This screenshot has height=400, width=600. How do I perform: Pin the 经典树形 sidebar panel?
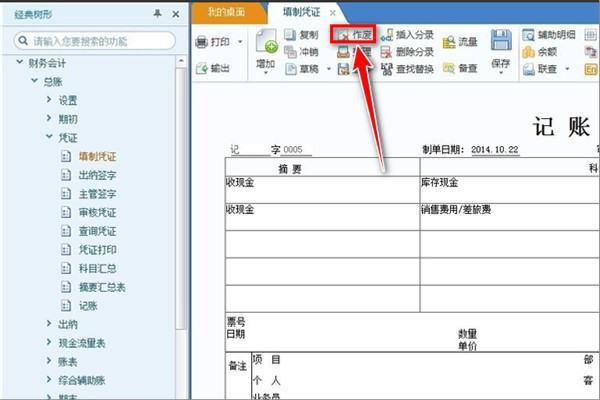157,14
